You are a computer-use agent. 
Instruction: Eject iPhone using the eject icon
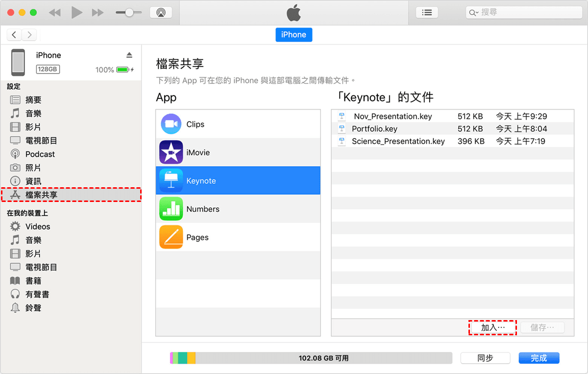point(129,54)
